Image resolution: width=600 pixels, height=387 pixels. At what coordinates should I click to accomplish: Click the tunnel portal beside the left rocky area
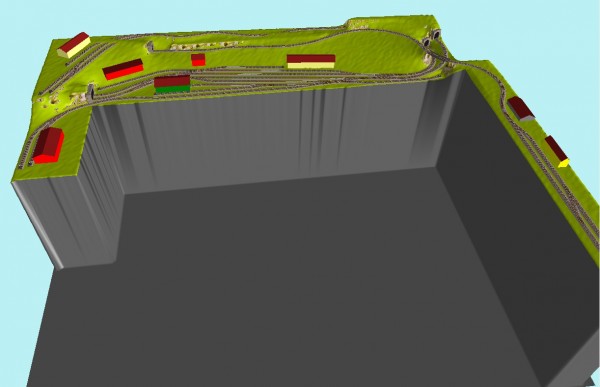[91, 91]
